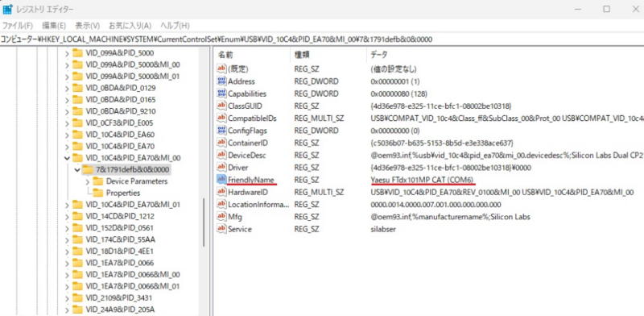This screenshot has height=316, width=644.
Task: Select the ClassGUID string value icon
Action: (x=222, y=106)
